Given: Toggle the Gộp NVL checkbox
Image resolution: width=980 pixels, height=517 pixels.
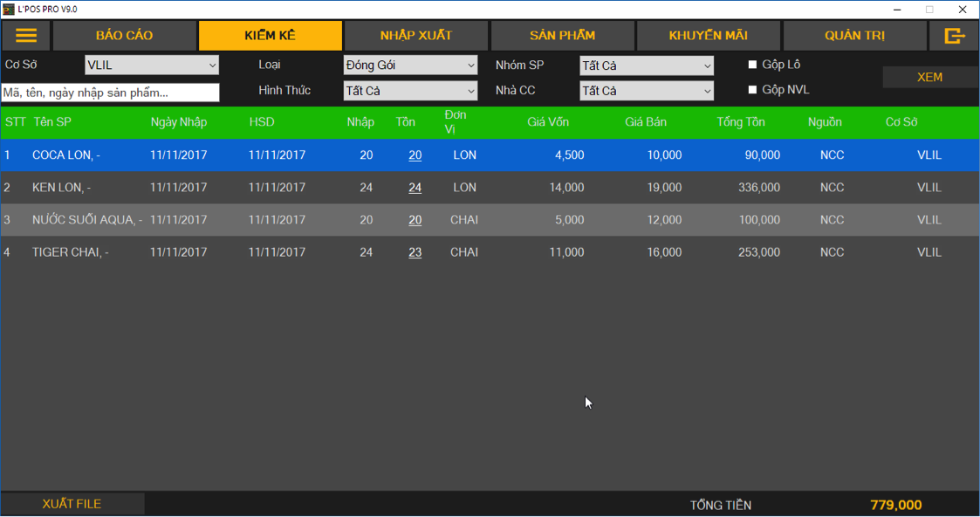Looking at the screenshot, I should tap(752, 90).
